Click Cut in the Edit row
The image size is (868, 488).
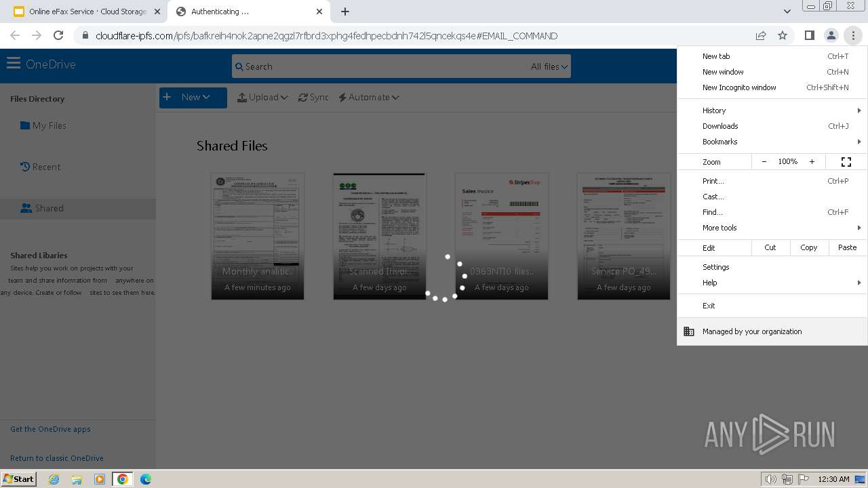pos(770,247)
